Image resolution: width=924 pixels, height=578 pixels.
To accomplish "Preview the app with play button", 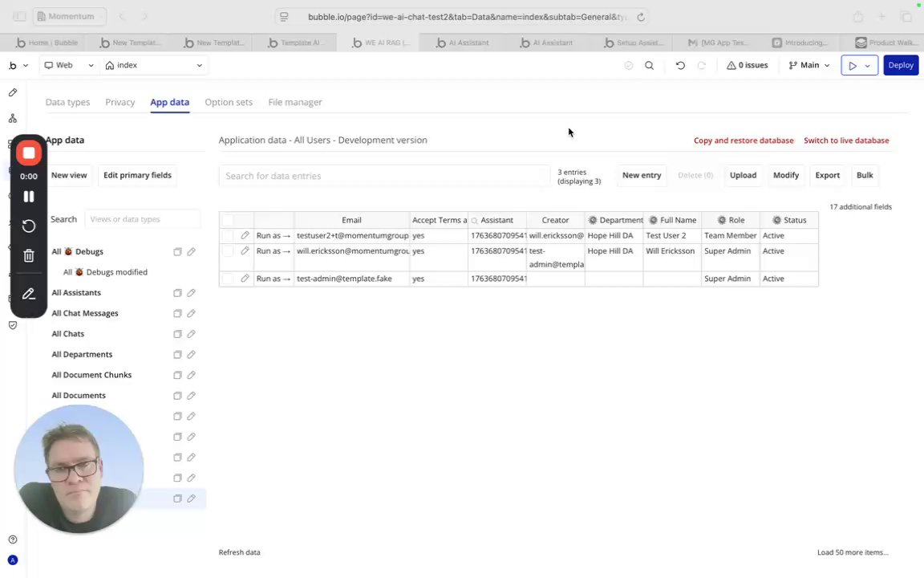I will [852, 66].
